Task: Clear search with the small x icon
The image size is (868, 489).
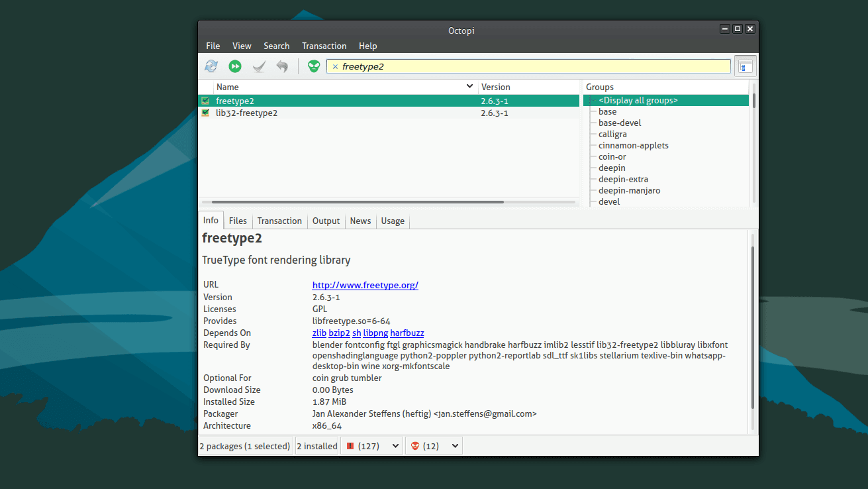Action: pos(335,67)
